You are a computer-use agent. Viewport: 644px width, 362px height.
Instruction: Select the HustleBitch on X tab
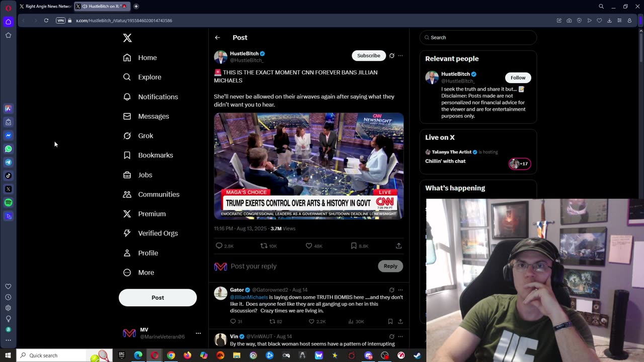coord(102,7)
